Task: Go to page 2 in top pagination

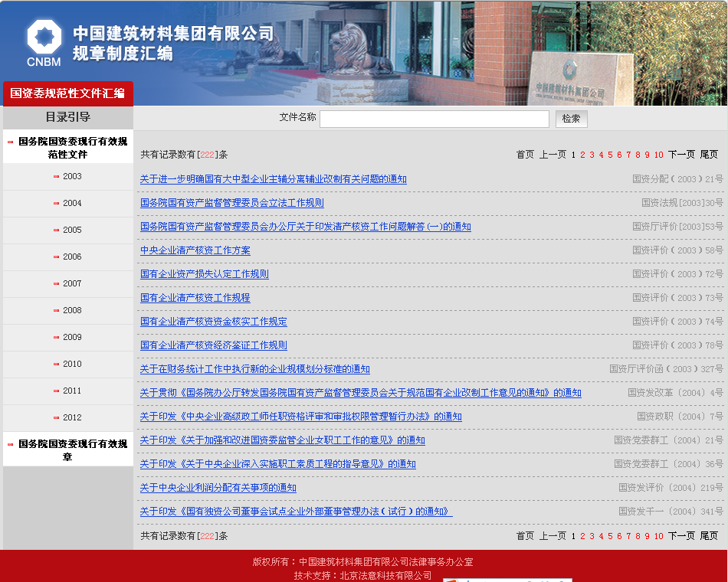Action: 582,155
